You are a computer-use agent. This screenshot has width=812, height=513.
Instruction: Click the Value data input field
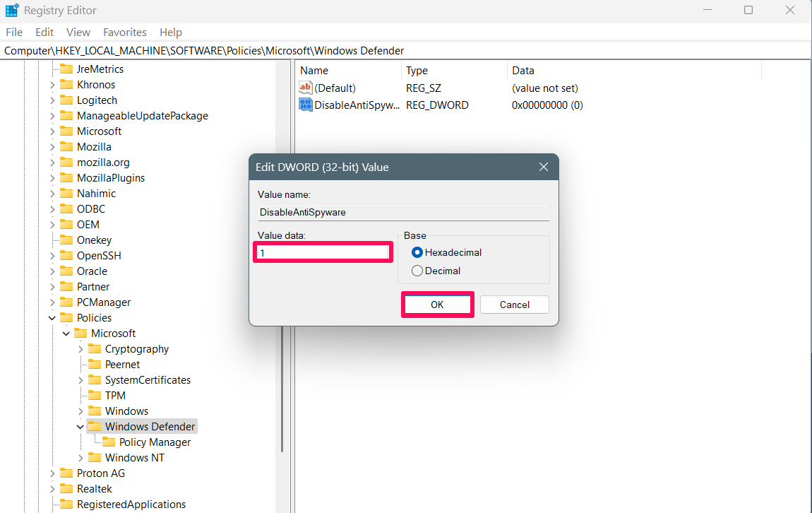(x=323, y=252)
